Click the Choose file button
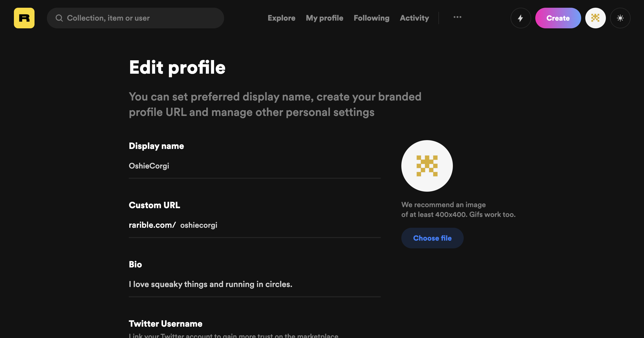644x338 pixels. (x=432, y=238)
